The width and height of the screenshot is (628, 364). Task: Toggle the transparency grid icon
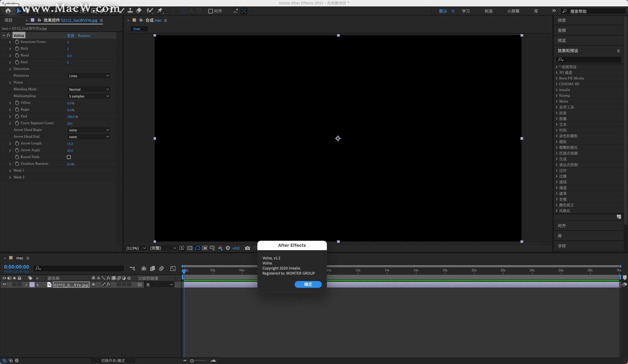tap(190, 248)
